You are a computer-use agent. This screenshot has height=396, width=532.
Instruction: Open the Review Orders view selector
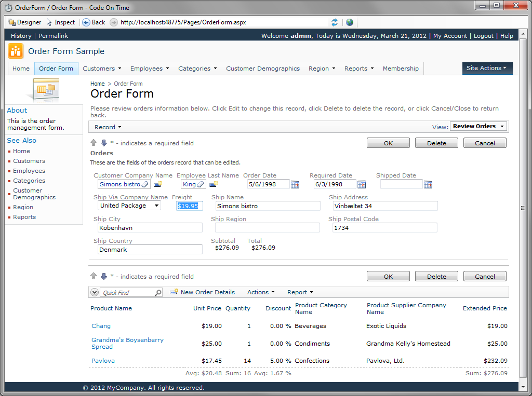[478, 126]
